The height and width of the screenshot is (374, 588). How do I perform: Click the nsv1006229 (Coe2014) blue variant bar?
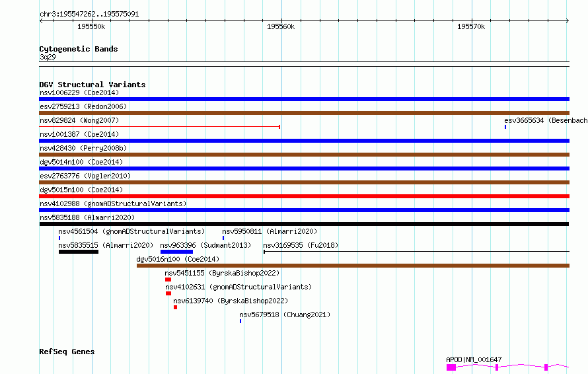[x=304, y=99]
